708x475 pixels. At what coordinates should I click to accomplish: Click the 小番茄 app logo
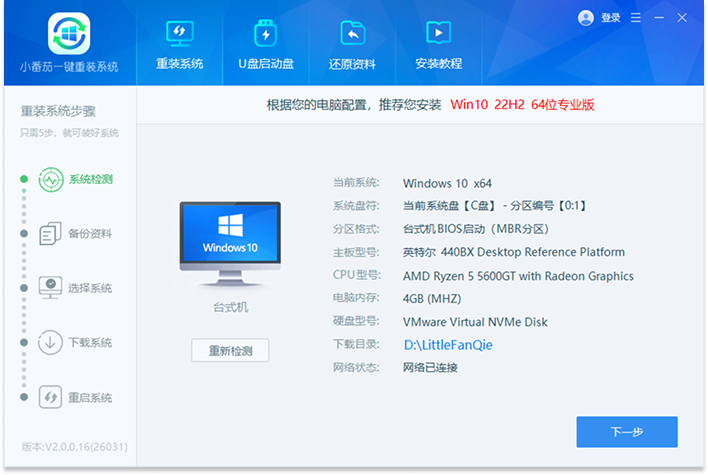click(68, 33)
